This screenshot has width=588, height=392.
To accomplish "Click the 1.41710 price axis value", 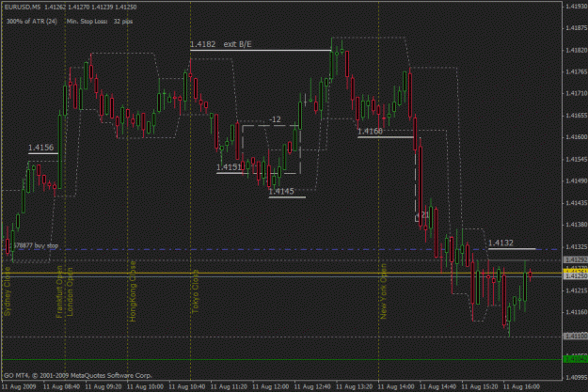I will (x=577, y=93).
